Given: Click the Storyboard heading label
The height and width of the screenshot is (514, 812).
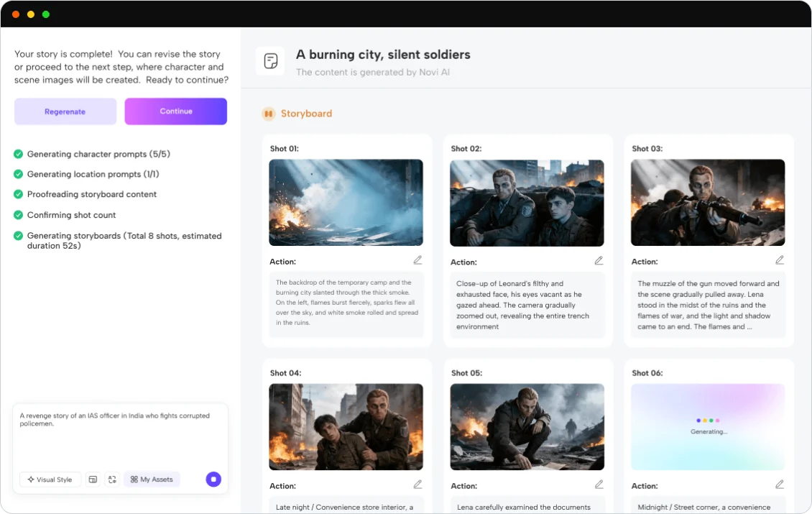Looking at the screenshot, I should [x=306, y=114].
